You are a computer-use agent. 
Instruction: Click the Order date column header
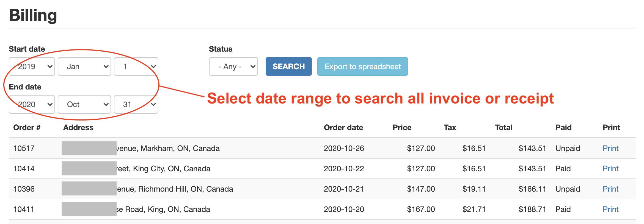pos(343,127)
